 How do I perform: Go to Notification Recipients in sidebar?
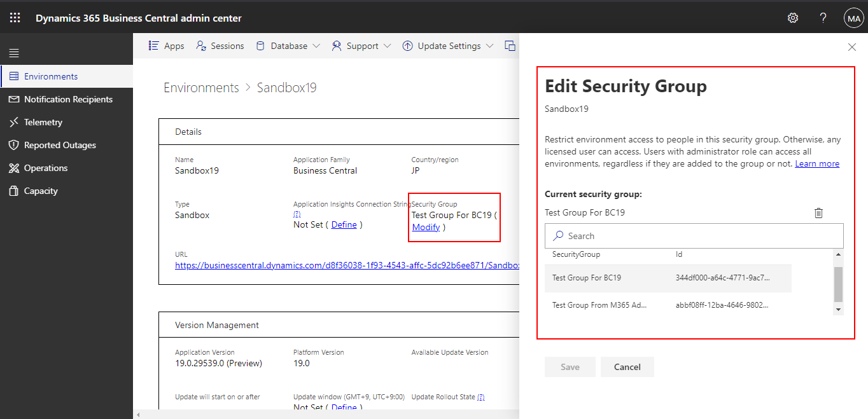point(68,99)
